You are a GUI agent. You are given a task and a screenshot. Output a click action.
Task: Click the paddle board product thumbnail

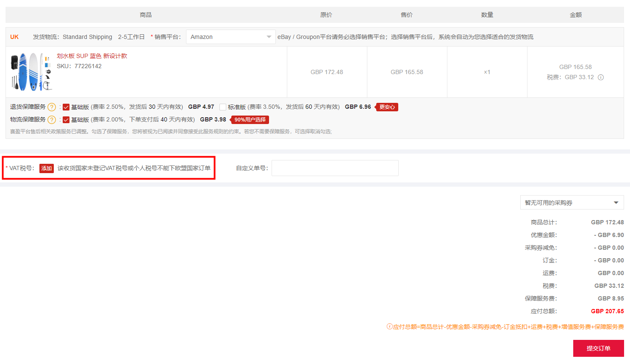click(x=31, y=72)
